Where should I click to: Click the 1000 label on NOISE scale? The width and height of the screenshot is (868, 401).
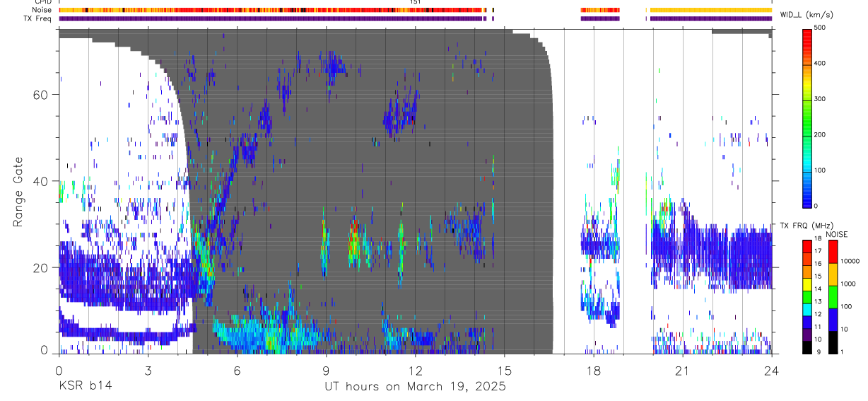[848, 284]
